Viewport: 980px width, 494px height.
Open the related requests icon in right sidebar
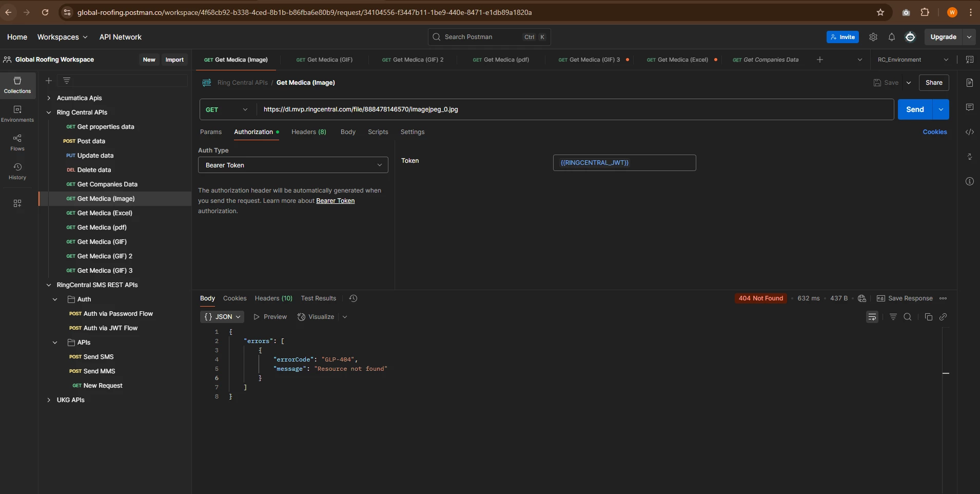970,157
